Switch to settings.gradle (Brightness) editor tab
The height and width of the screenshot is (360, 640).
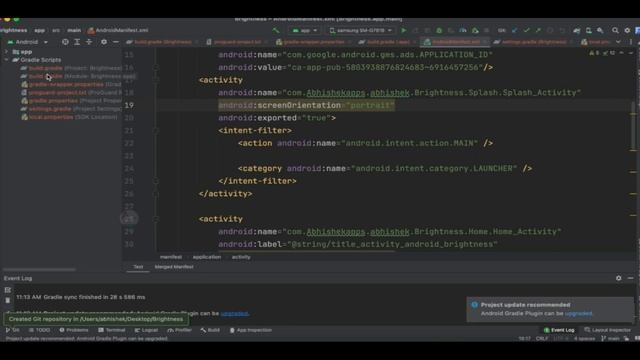click(532, 42)
